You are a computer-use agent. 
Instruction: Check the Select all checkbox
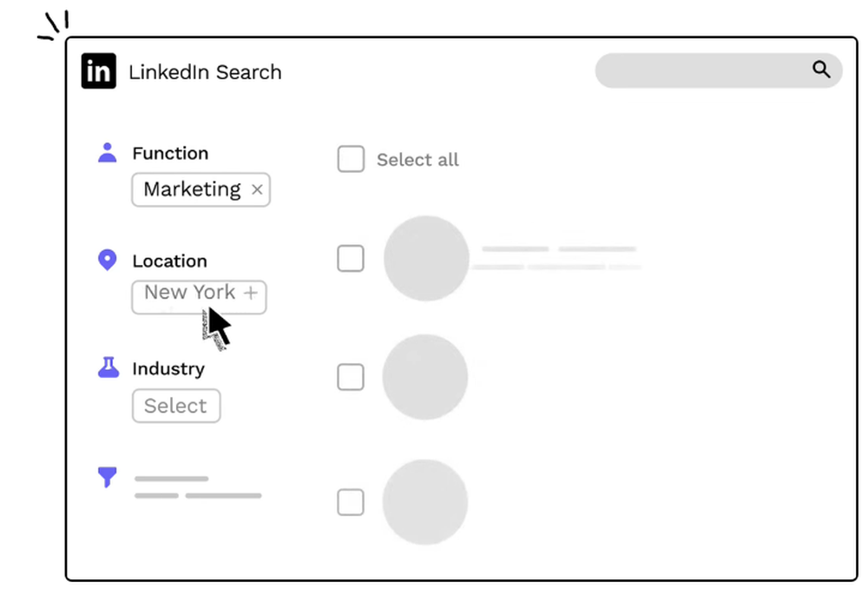pos(351,159)
